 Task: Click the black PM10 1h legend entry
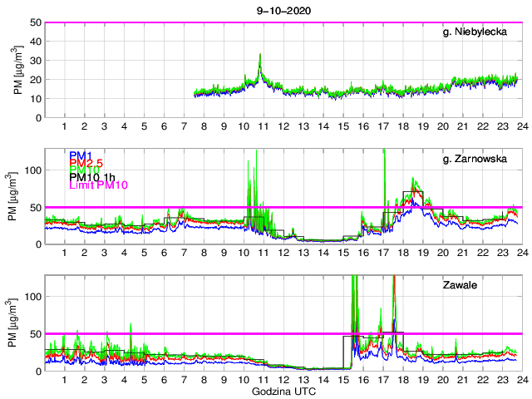pyautogui.click(x=92, y=177)
